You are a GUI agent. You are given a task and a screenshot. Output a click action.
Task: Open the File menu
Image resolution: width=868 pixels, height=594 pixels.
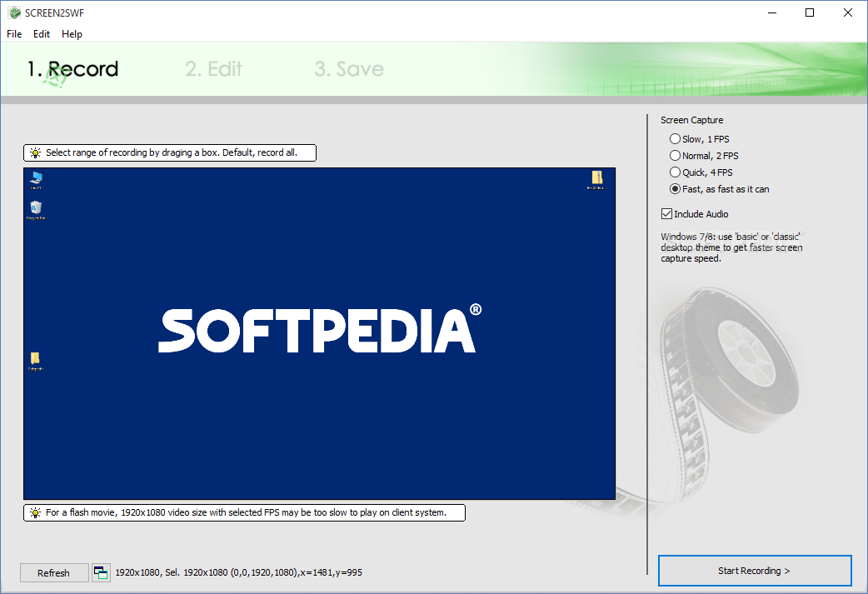click(14, 34)
